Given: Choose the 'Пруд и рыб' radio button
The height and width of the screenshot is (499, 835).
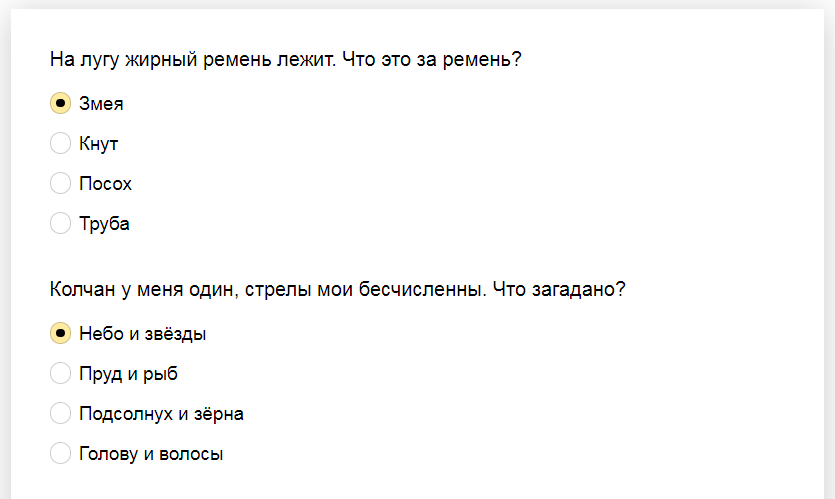Looking at the screenshot, I should tap(60, 373).
